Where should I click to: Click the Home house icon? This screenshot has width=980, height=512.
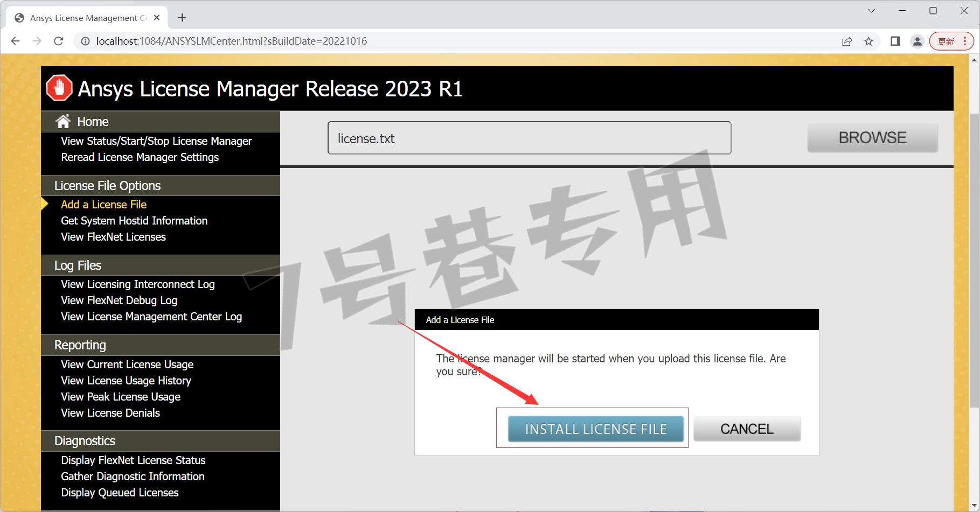click(x=63, y=121)
